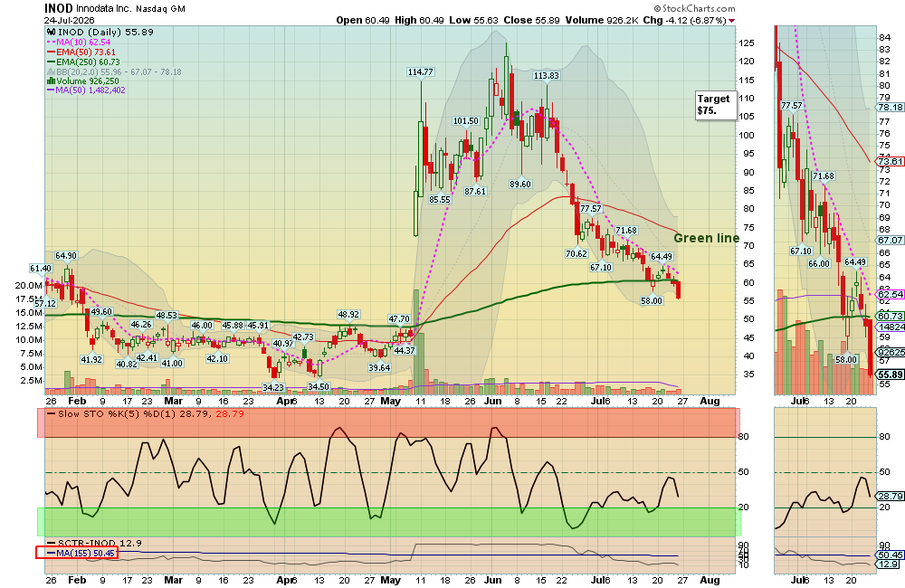Click the 67.07 middle band axis tag
Viewport: 905px width, 588px height.
[x=891, y=240]
